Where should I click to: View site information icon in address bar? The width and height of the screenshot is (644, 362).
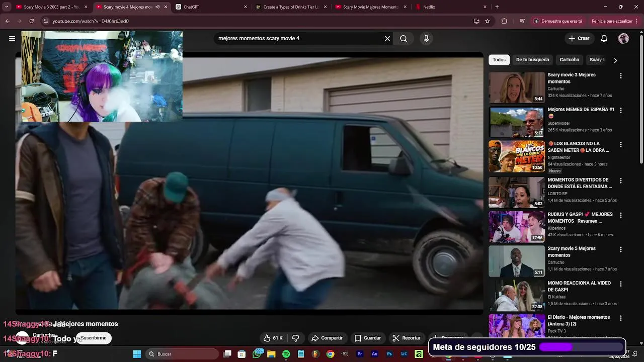pyautogui.click(x=46, y=21)
